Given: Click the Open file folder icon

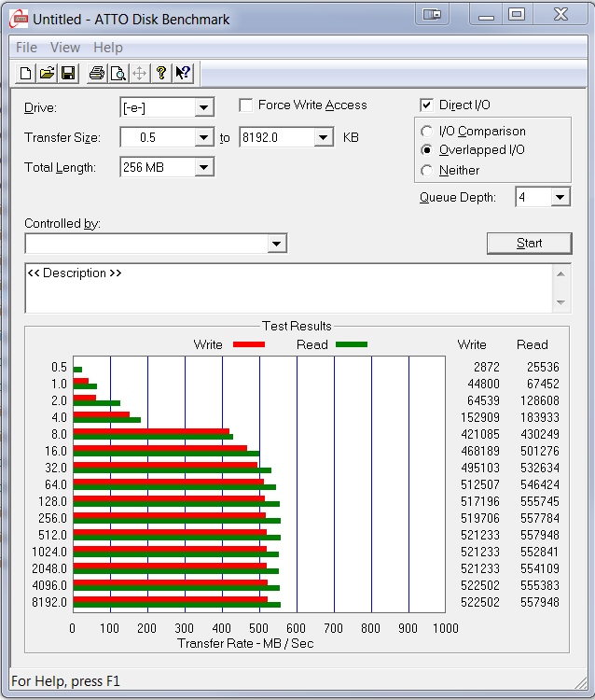Looking at the screenshot, I should (47, 73).
